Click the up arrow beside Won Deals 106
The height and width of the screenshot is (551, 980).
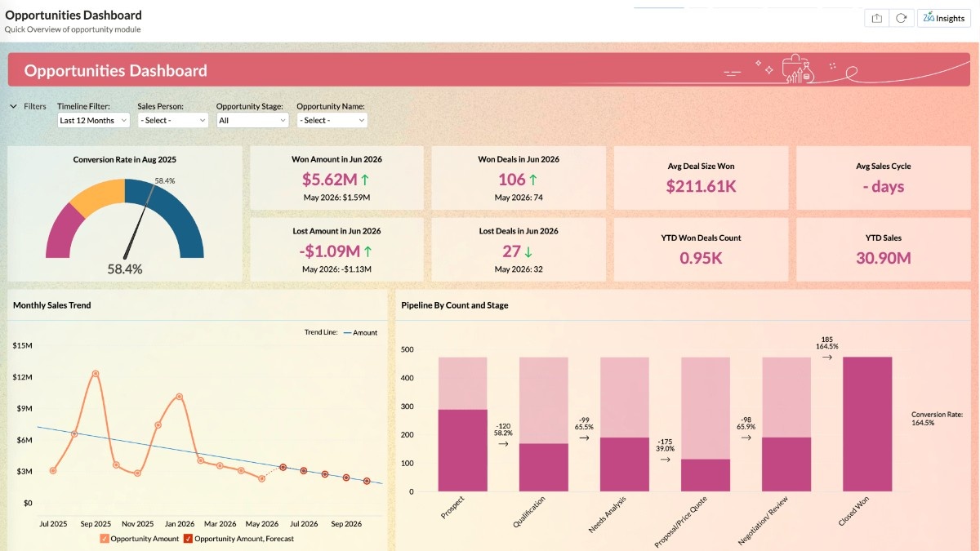click(x=533, y=180)
